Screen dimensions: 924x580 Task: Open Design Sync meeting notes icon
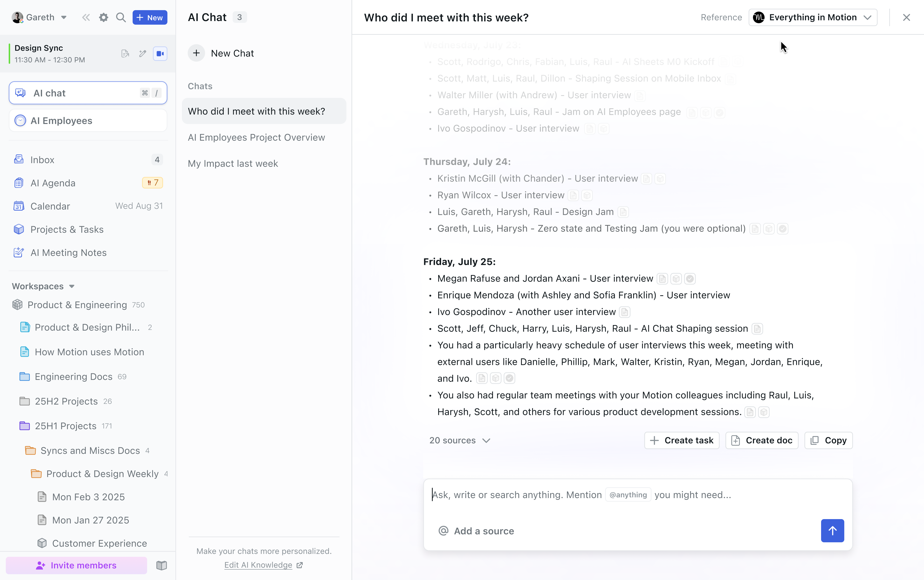125,54
